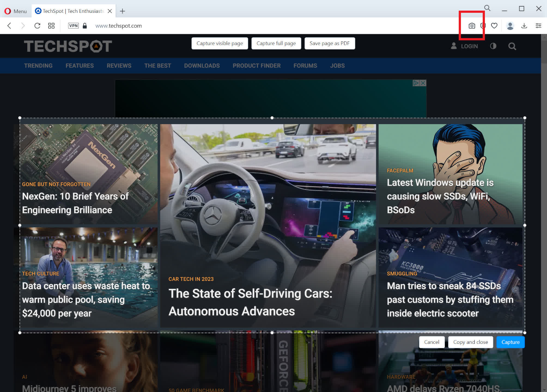Screen dimensions: 547x392
Task: Click the AdChoices info icon
Action: coord(416,83)
